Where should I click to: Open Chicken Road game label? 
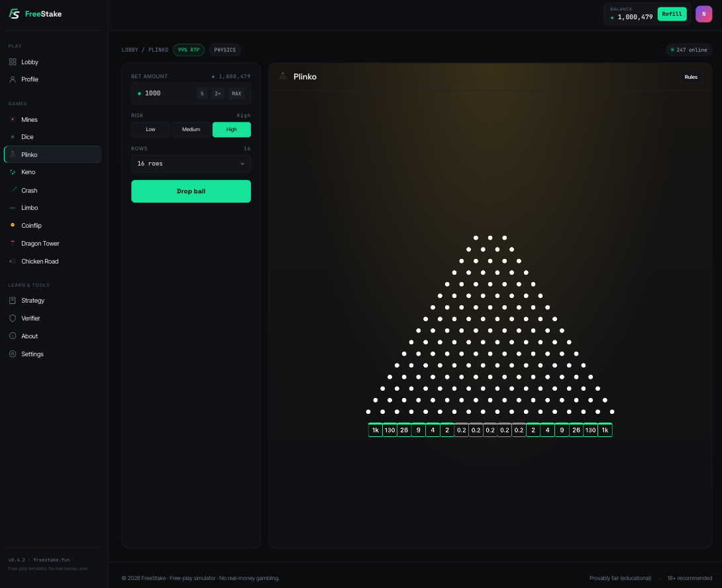coord(40,261)
